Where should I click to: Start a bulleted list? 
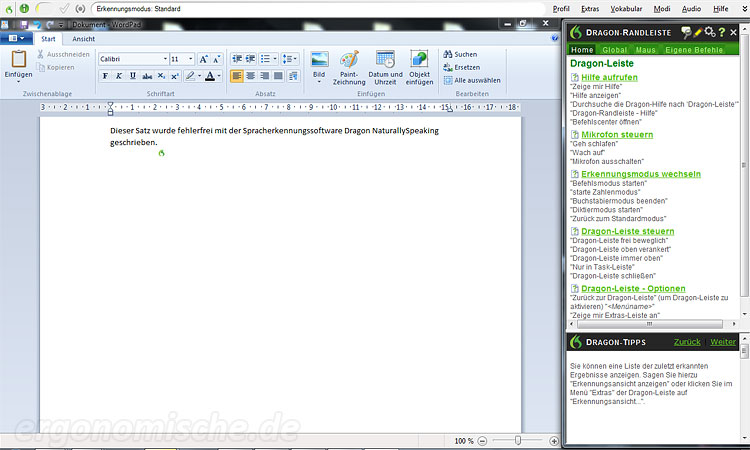[x=265, y=59]
